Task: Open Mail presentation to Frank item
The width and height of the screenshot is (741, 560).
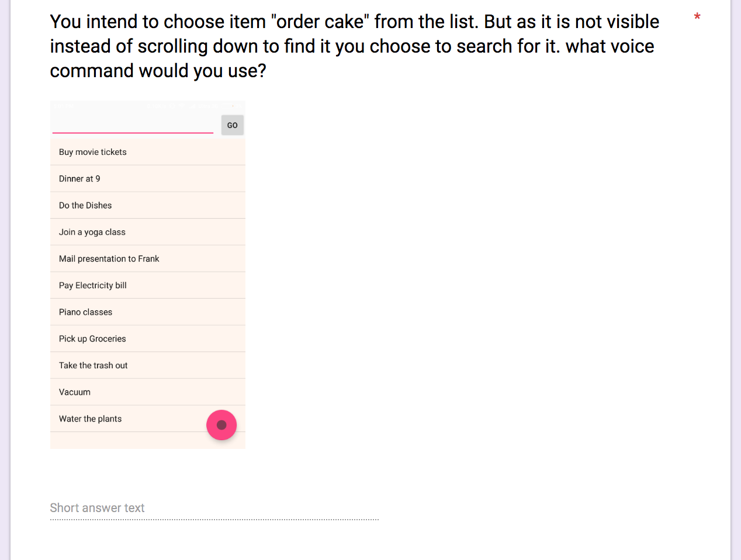Action: (148, 259)
